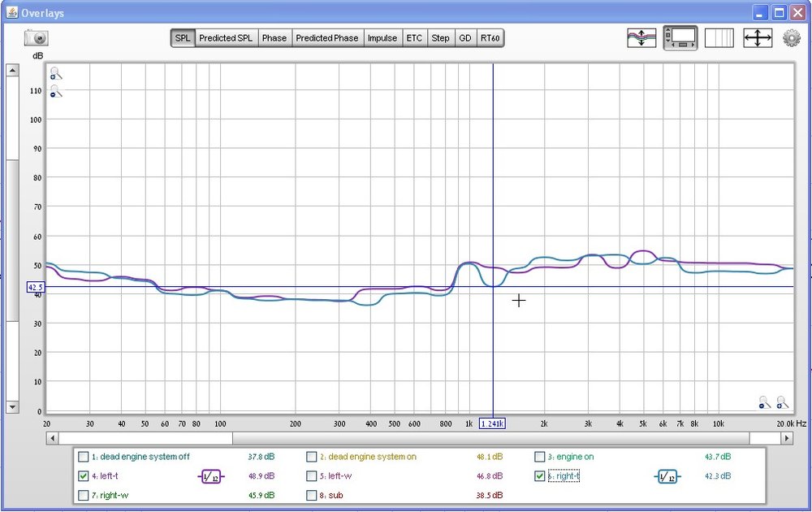The height and width of the screenshot is (512, 812).
Task: Click the 48.9 dB left-t value
Action: coord(261,476)
